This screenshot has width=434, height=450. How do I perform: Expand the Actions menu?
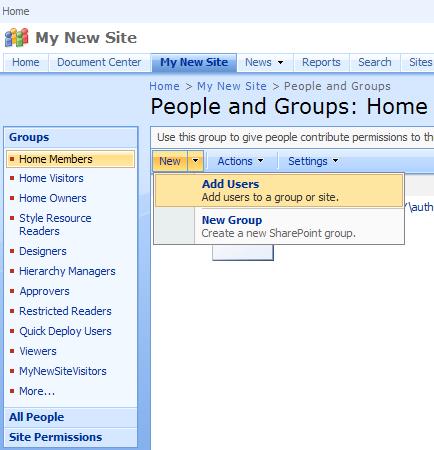pos(240,161)
